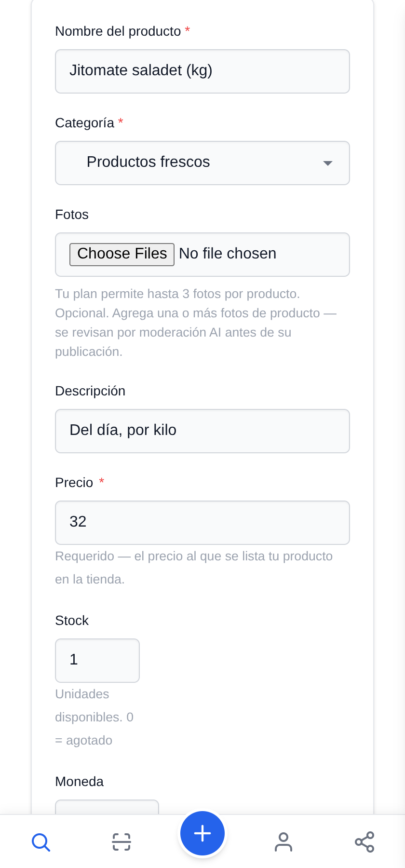Tap the blue plus add button

point(202,833)
